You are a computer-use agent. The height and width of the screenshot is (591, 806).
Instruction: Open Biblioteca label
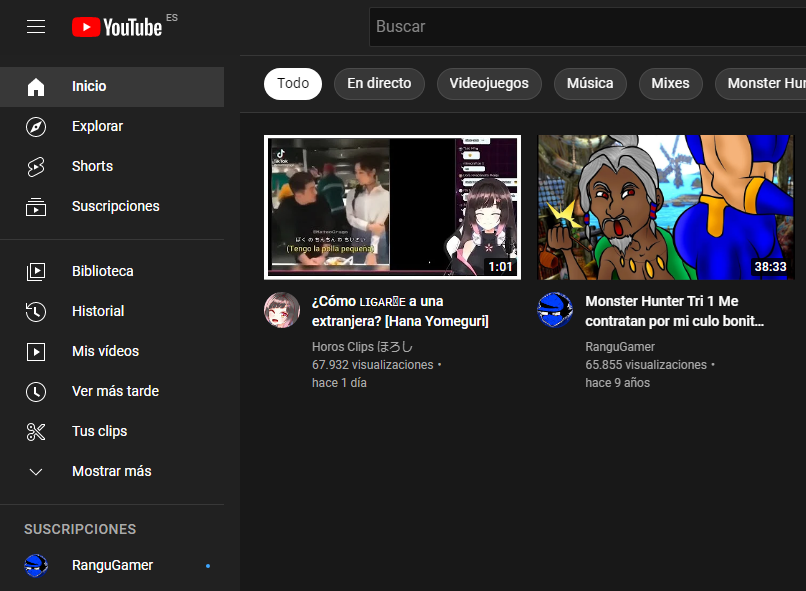coord(103,271)
